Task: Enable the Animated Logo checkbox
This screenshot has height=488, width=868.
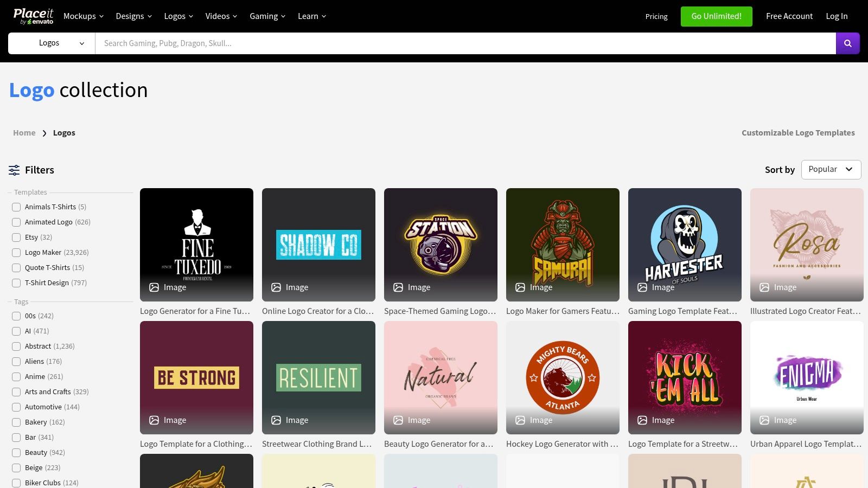Action: (x=16, y=222)
